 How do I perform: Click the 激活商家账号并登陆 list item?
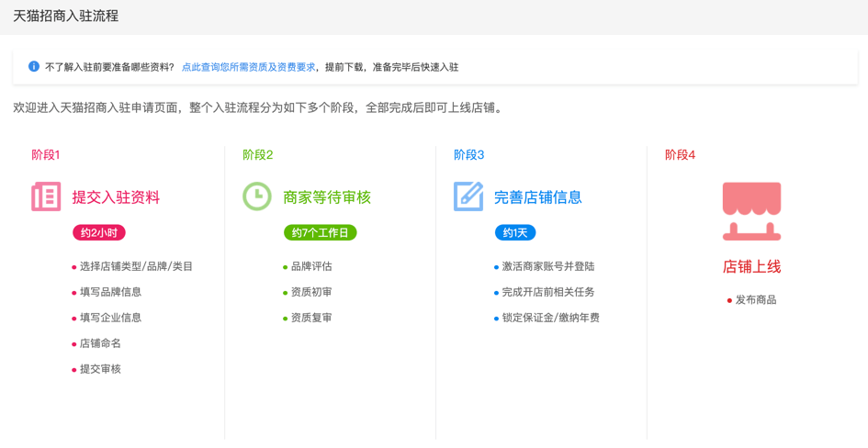[547, 266]
